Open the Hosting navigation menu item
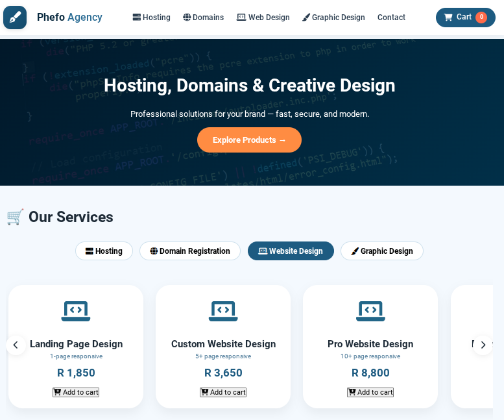Viewport: 504px width, 420px height. [x=151, y=18]
